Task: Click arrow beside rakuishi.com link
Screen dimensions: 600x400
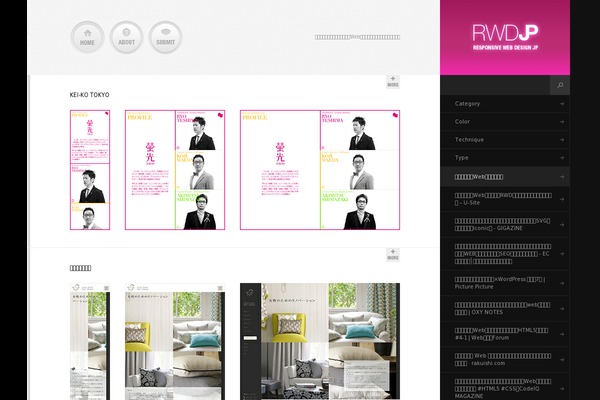Action: pos(562,359)
